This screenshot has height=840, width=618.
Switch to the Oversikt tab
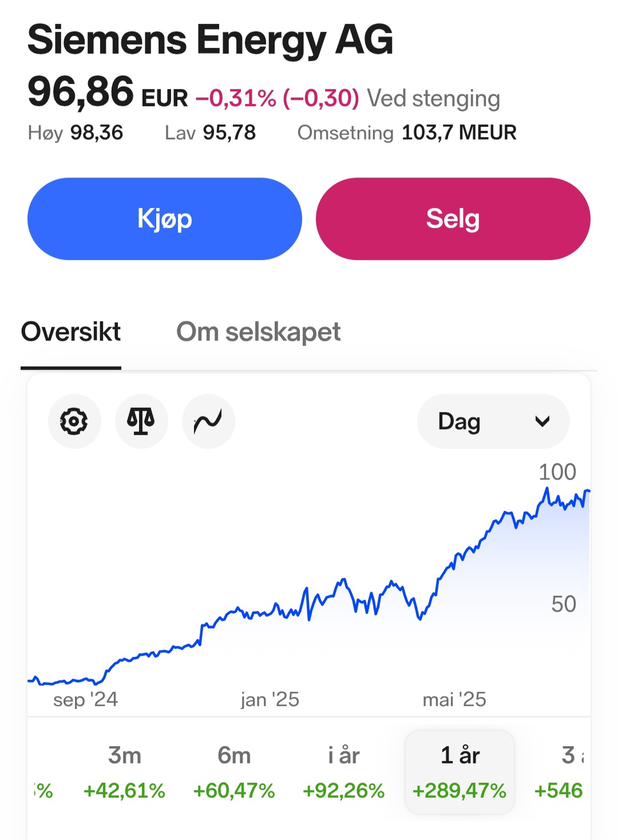click(x=71, y=332)
